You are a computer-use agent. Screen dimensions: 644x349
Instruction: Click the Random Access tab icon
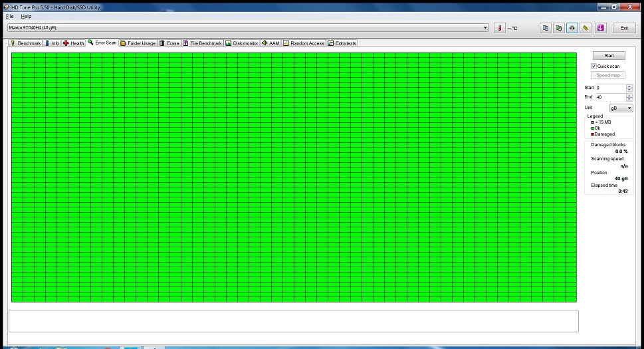[286, 43]
